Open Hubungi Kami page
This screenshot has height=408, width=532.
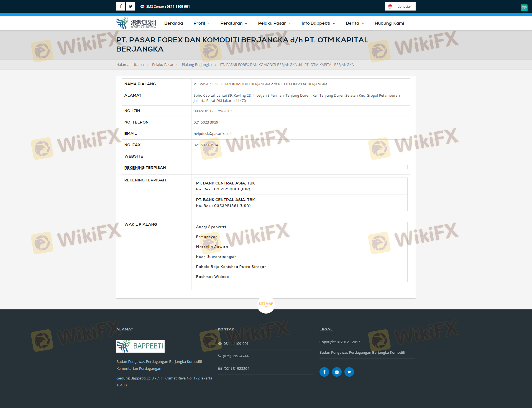pyautogui.click(x=389, y=23)
